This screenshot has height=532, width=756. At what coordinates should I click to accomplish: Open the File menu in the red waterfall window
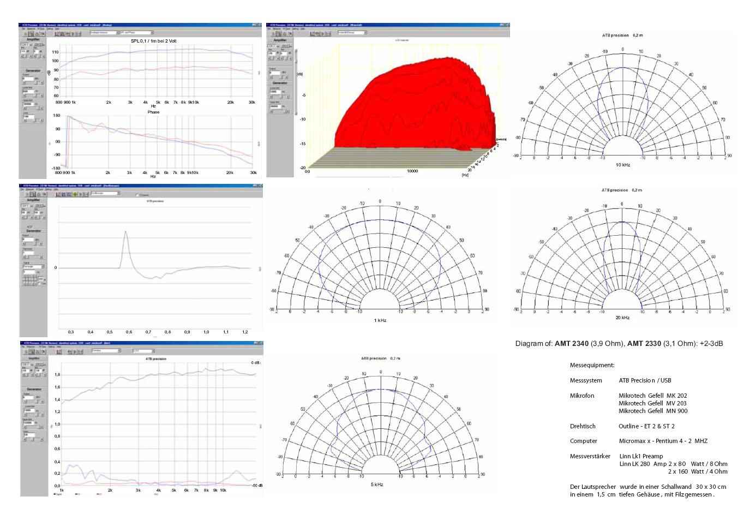(269, 29)
